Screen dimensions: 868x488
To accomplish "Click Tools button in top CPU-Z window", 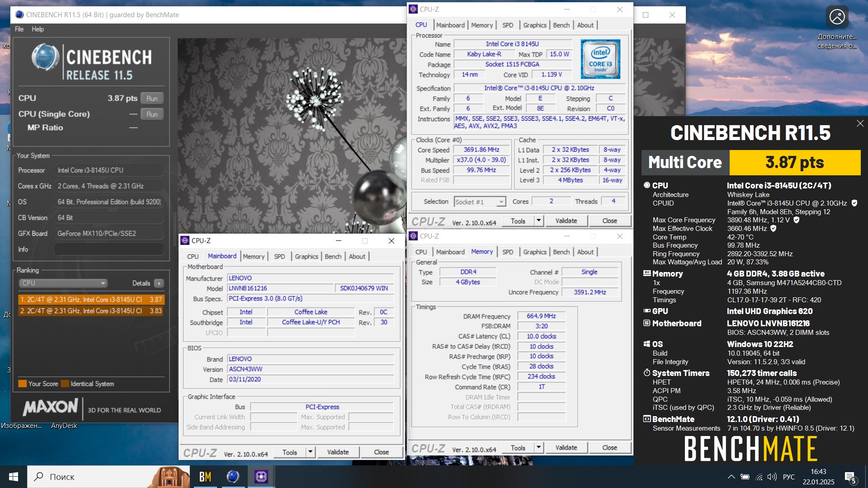I will pyautogui.click(x=518, y=221).
